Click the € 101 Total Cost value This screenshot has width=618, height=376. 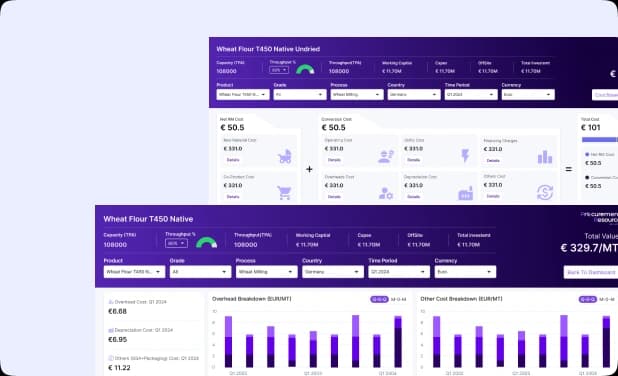click(590, 127)
